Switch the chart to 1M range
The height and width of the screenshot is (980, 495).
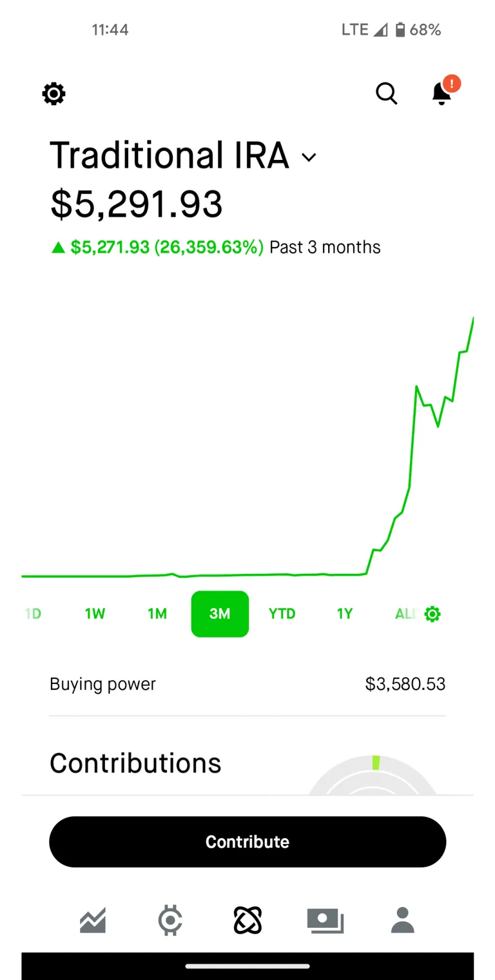pos(157,614)
